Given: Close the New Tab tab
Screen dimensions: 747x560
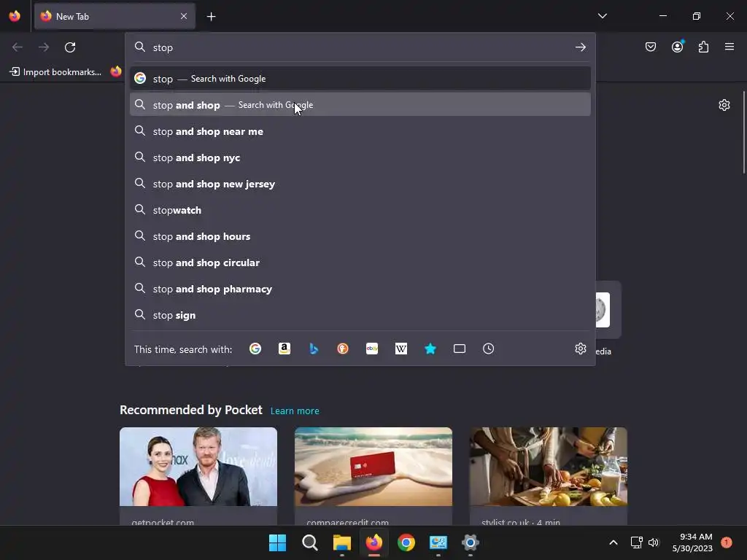Looking at the screenshot, I should pos(184,16).
